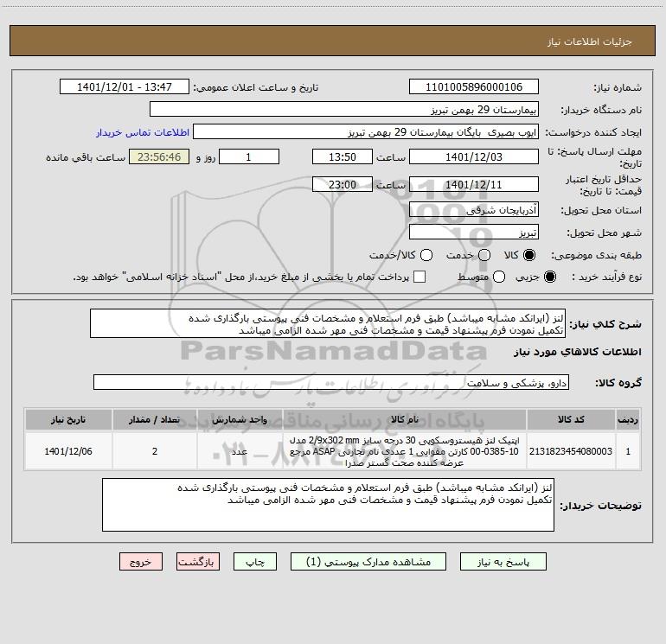Viewport: 666px width, 644px height.
Task: Click the days remaining field showing 1
Action: (x=249, y=156)
